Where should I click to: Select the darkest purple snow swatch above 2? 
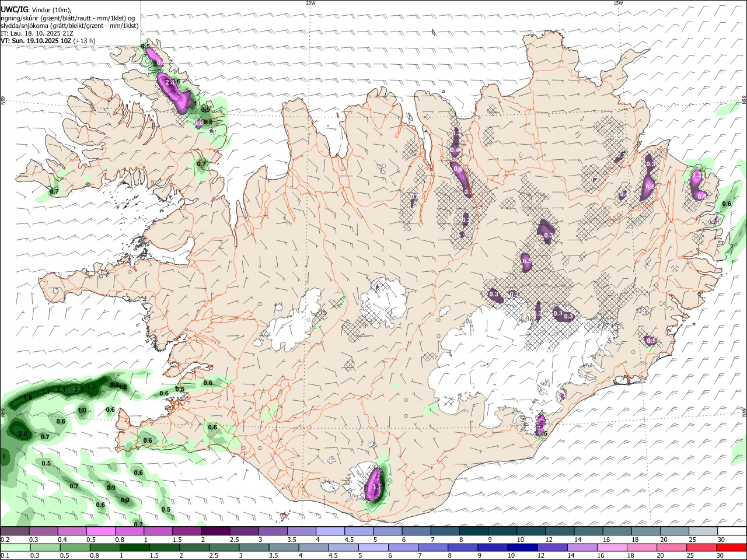click(x=215, y=531)
